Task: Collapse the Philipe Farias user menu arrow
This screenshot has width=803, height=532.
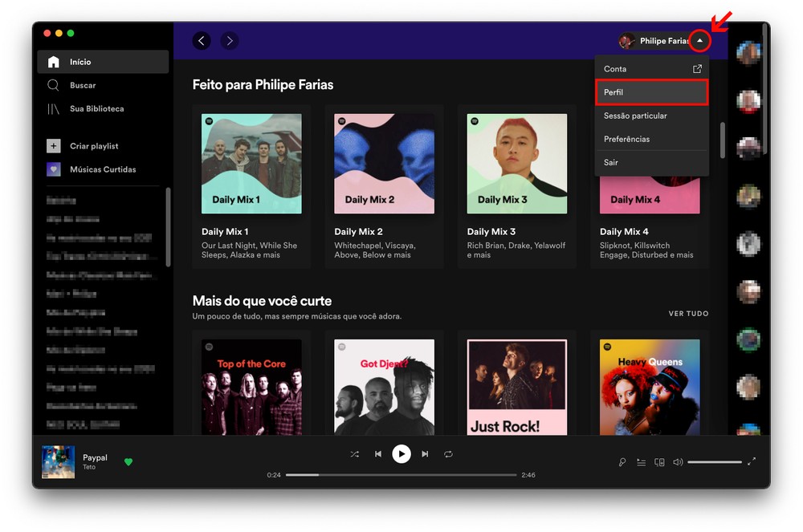Action: point(699,41)
